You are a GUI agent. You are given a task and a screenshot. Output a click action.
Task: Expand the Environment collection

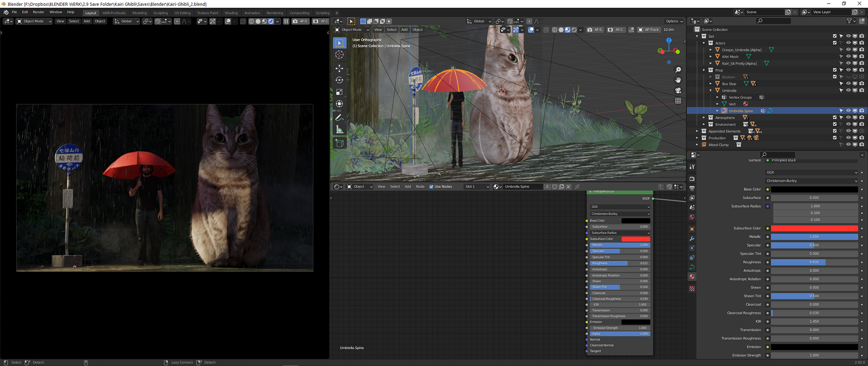click(704, 124)
